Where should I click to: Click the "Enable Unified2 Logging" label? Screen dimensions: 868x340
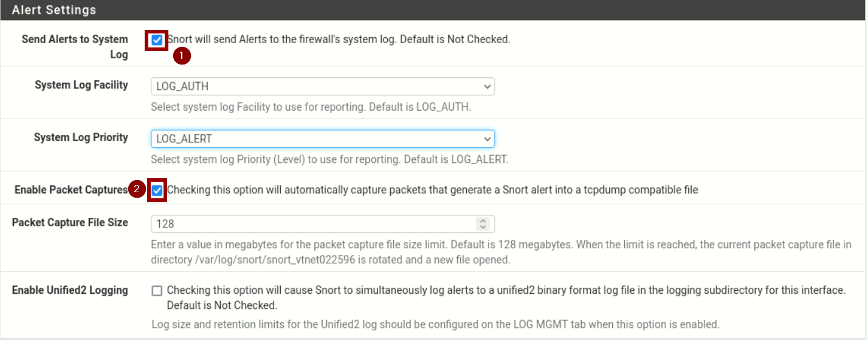[x=70, y=290]
